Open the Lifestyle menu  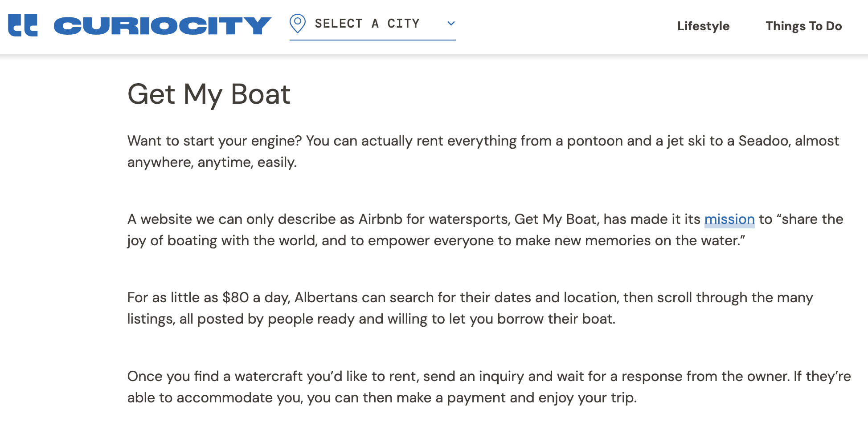coord(703,26)
